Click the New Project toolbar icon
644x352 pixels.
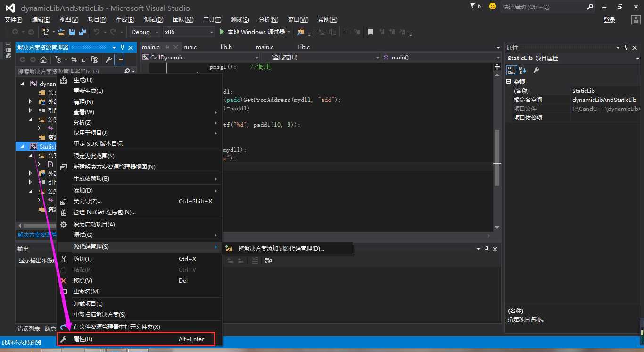[46, 32]
